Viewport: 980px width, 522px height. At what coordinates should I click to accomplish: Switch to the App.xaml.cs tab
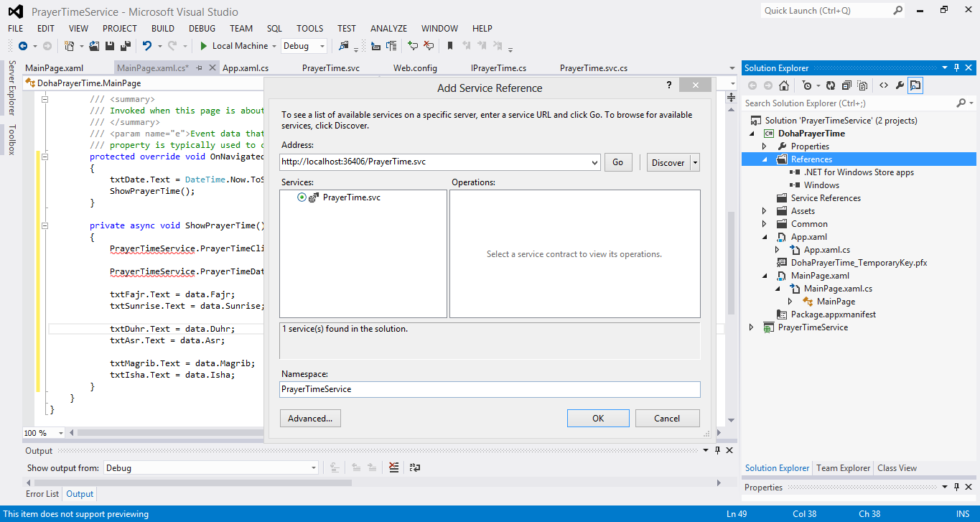coord(246,68)
